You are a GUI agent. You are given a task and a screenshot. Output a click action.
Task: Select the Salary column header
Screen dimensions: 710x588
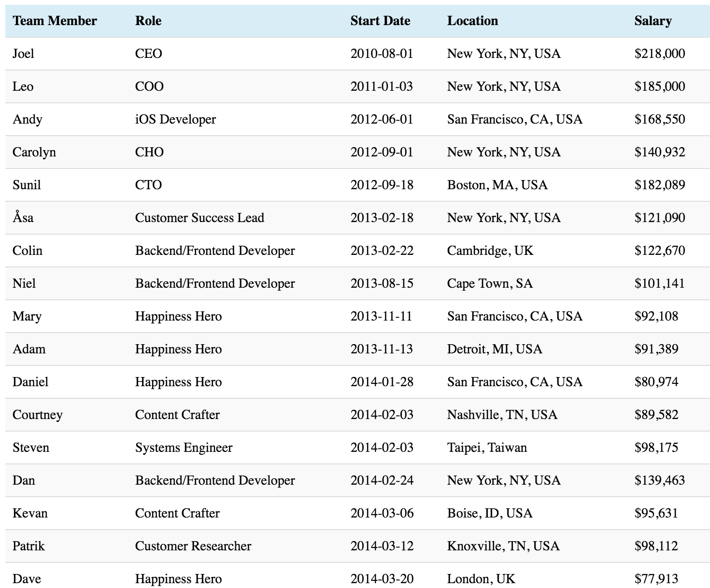click(653, 21)
